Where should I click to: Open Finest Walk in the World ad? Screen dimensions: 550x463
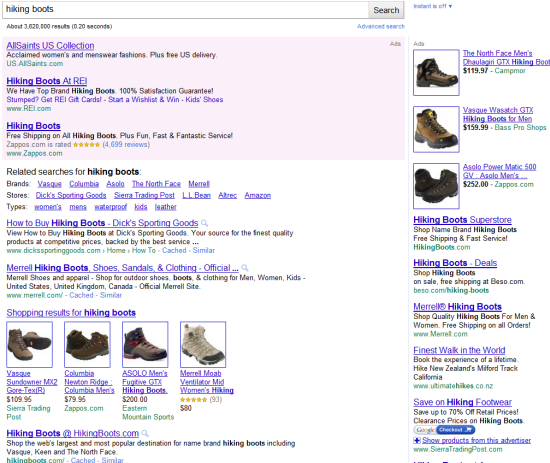459,350
